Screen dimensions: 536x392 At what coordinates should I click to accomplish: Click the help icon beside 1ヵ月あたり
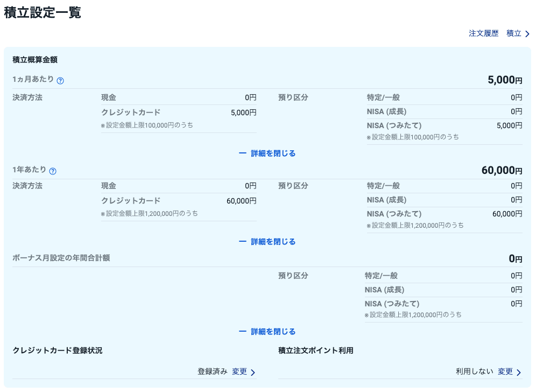[x=60, y=81]
